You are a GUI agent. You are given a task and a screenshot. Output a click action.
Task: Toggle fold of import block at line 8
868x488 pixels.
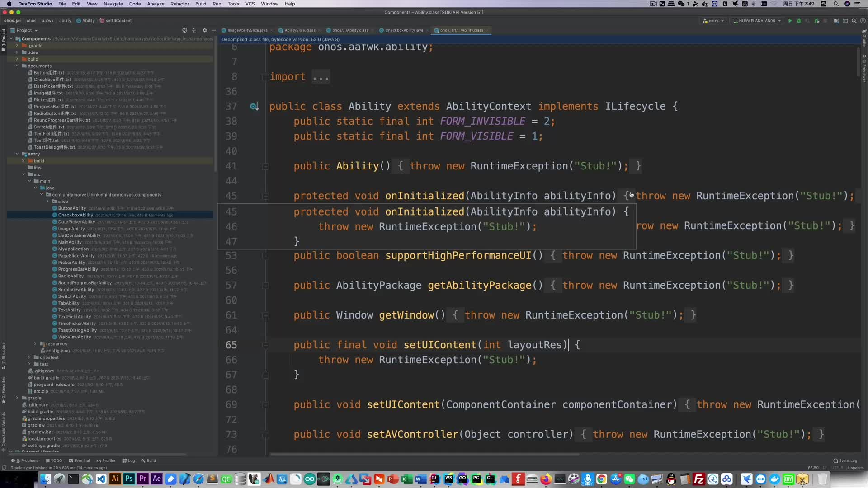(265, 77)
